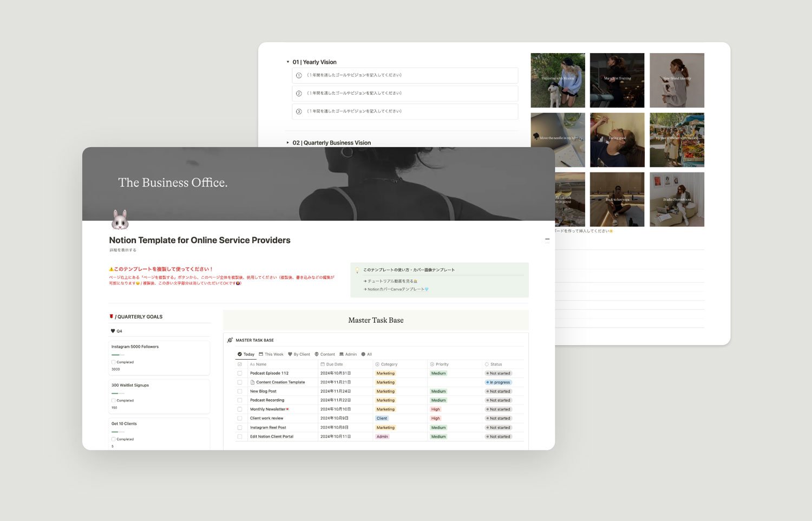812x521 pixels.
Task: Click the first Yearly Vision goal field
Action: tap(405, 75)
